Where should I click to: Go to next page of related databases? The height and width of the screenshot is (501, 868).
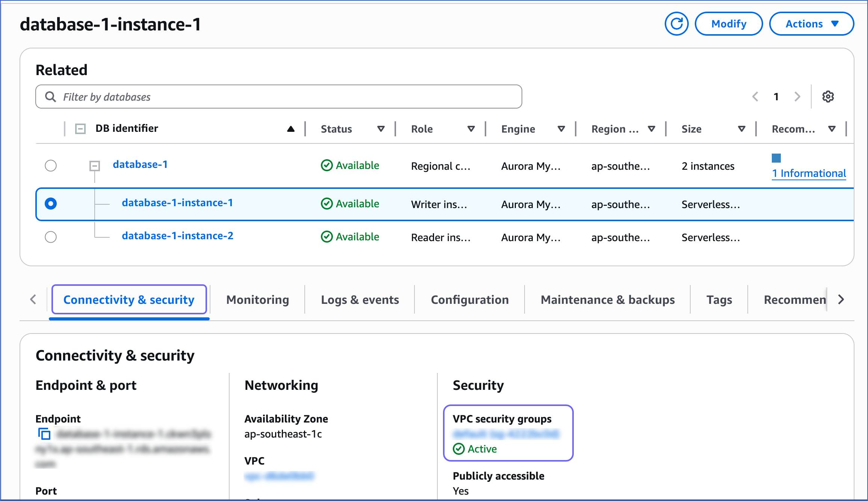point(797,97)
